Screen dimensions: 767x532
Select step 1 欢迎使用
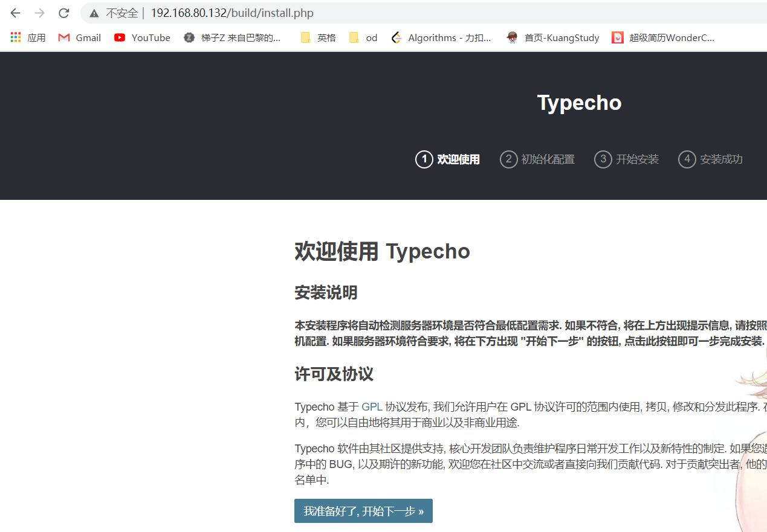pos(448,159)
